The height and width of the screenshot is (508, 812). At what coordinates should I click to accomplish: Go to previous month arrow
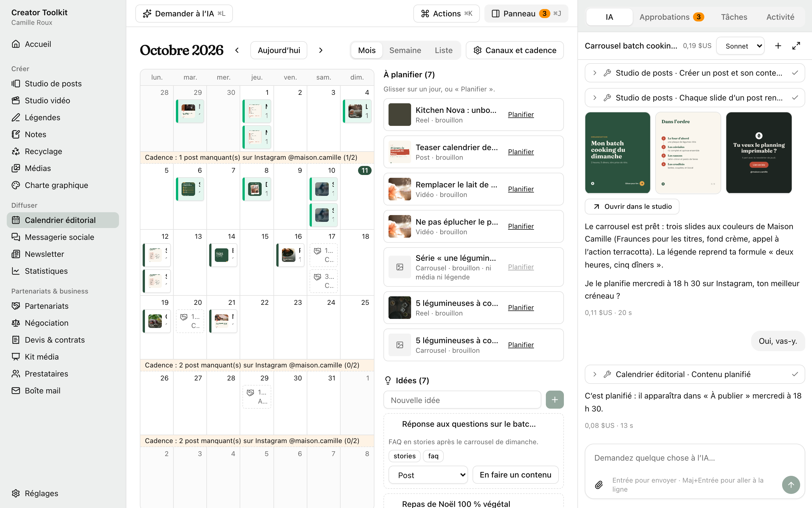237,51
